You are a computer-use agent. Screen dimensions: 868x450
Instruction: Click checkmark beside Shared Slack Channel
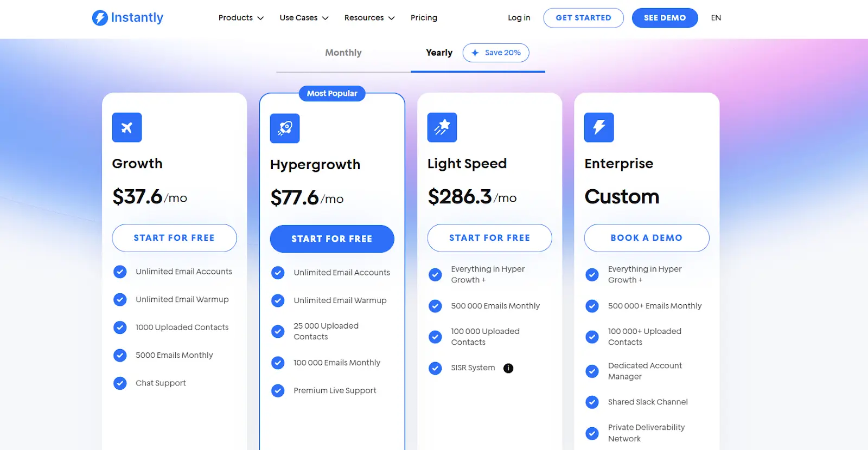pyautogui.click(x=592, y=402)
